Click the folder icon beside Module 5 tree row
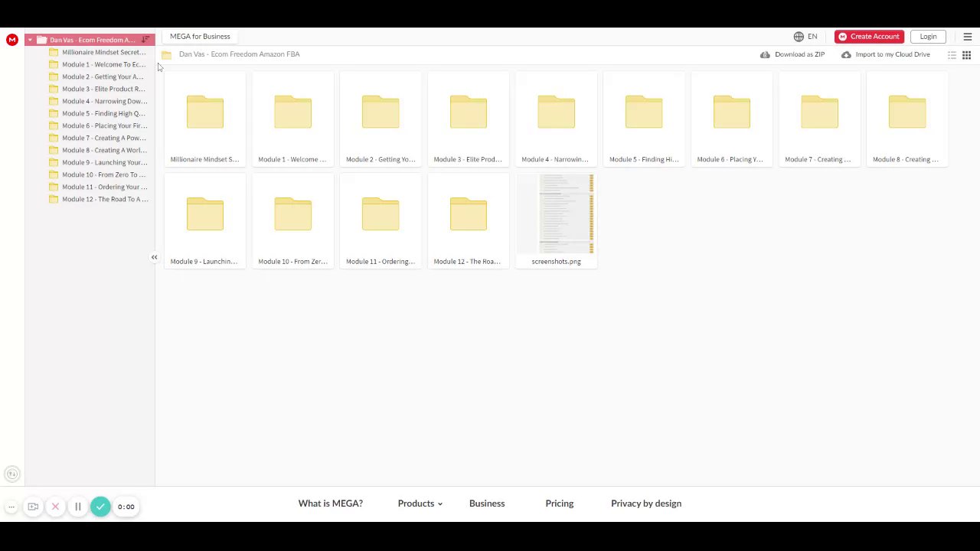 point(54,113)
